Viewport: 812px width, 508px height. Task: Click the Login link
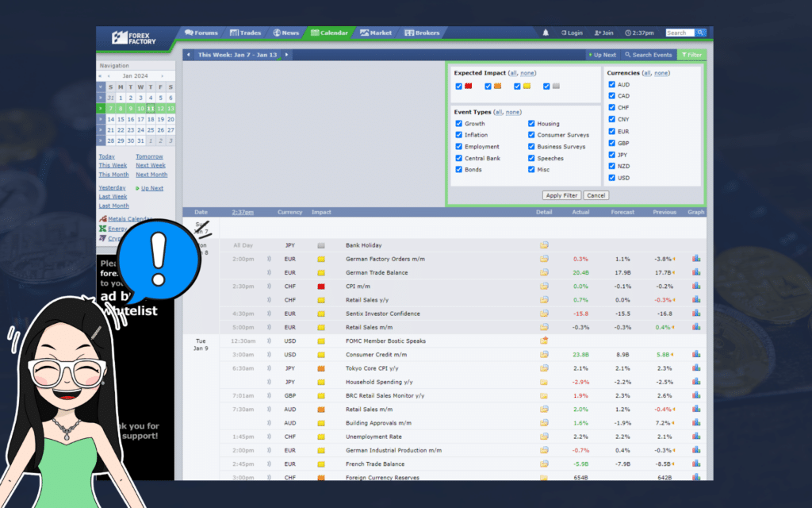pyautogui.click(x=572, y=33)
